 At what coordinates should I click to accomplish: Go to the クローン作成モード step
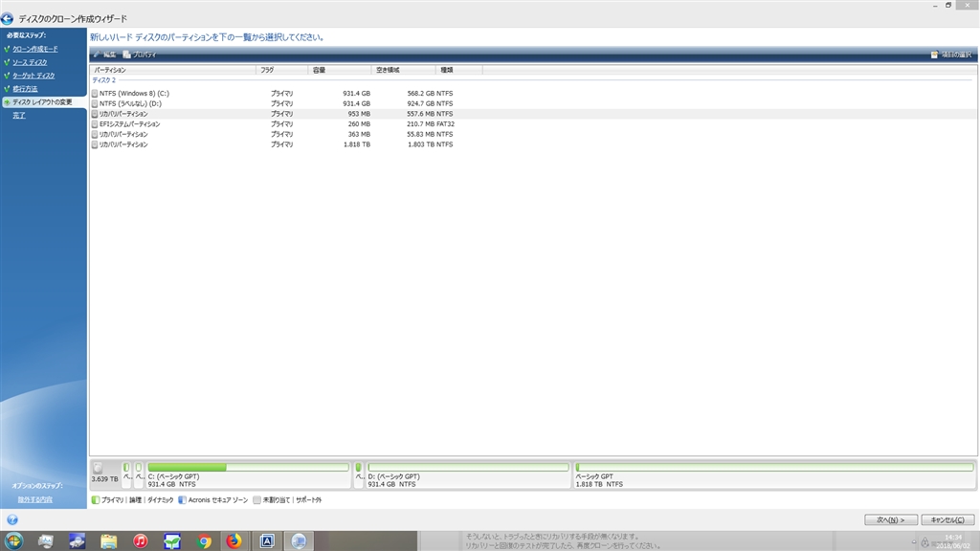click(35, 49)
